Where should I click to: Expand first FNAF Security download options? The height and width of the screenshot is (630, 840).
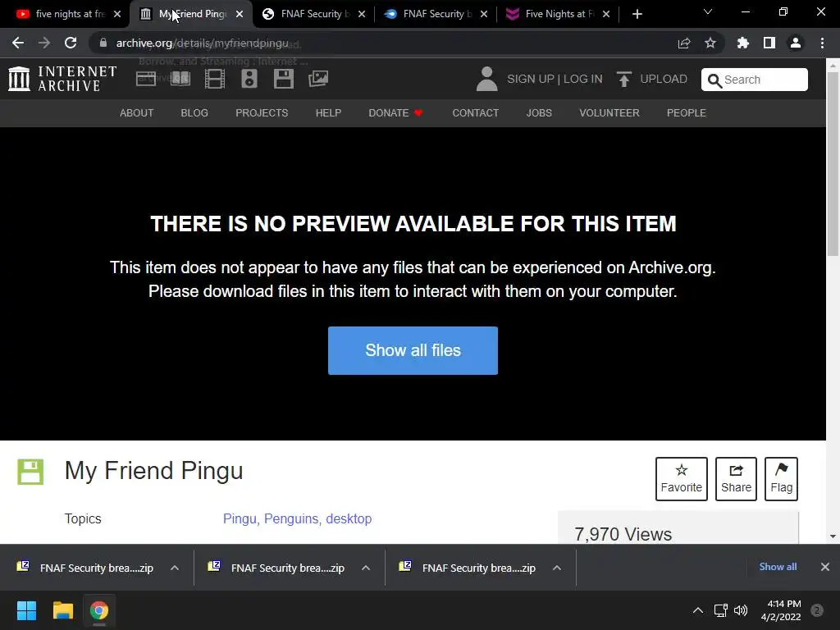175,568
